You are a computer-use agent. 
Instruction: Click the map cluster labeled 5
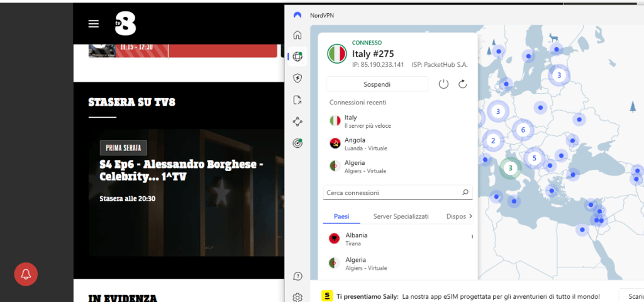click(x=534, y=158)
